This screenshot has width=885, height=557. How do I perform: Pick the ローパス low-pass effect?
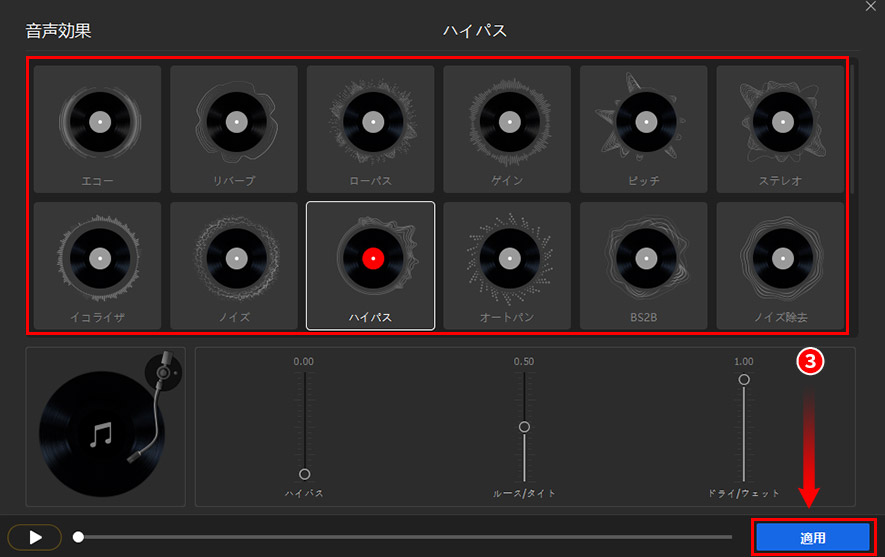click(x=370, y=129)
